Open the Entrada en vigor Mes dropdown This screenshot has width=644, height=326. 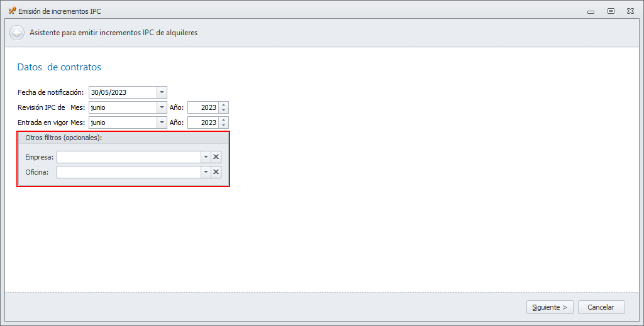tap(162, 122)
